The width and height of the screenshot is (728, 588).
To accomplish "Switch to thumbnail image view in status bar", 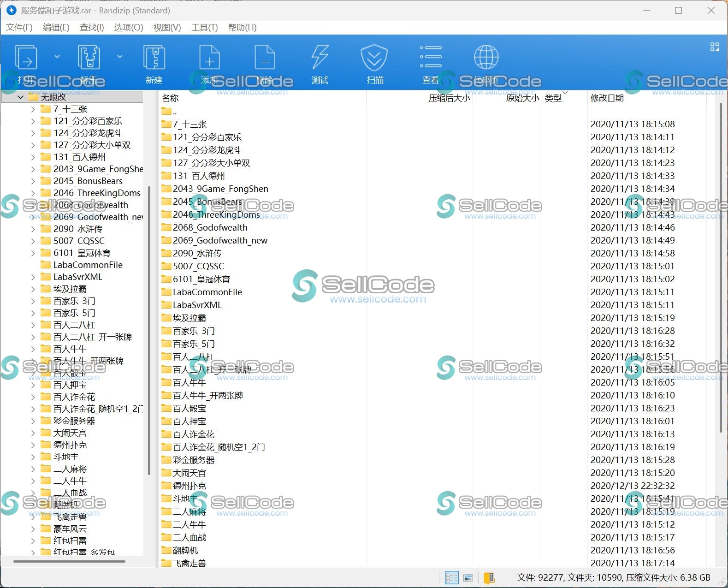I will coord(468,577).
